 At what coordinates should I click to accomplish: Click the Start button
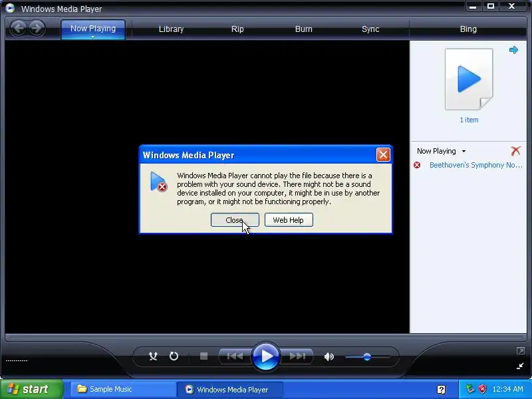pyautogui.click(x=31, y=389)
